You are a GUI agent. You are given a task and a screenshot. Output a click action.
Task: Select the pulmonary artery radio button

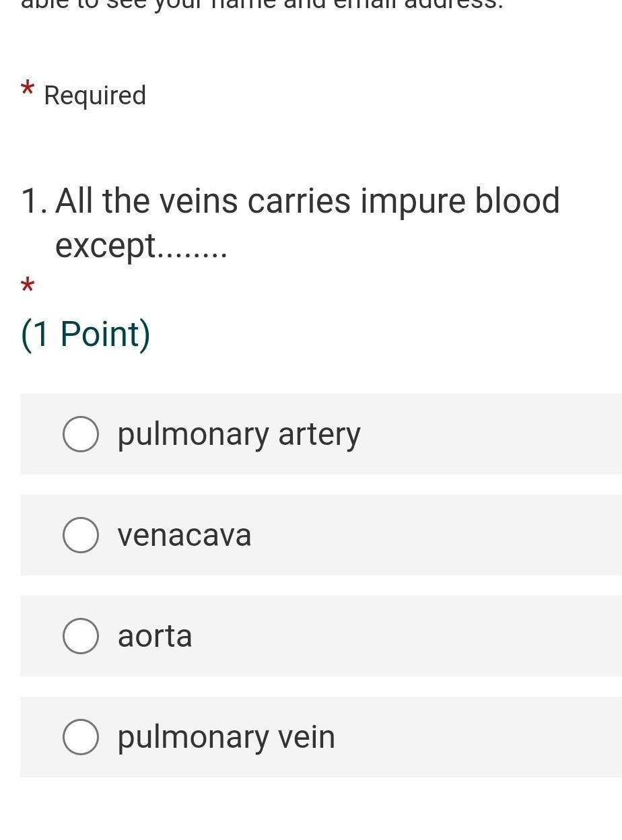(81, 434)
